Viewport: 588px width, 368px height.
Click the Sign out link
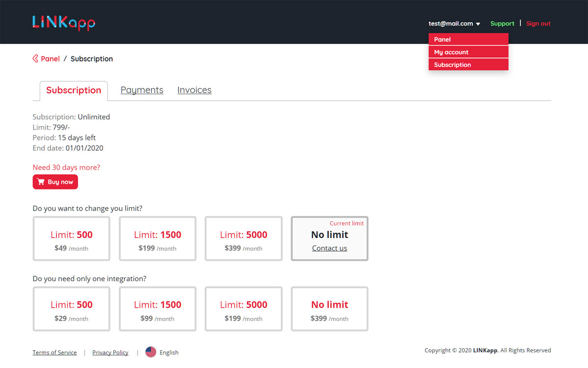pos(538,24)
